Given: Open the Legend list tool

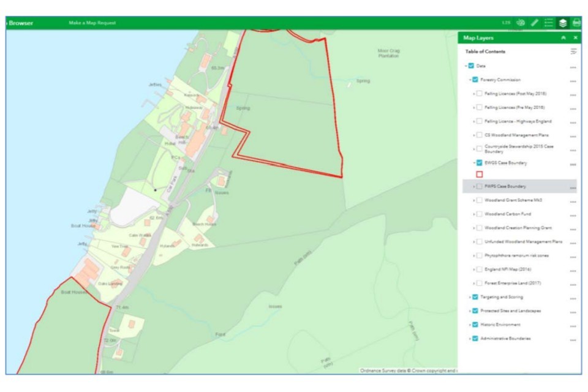Looking at the screenshot, I should [549, 23].
